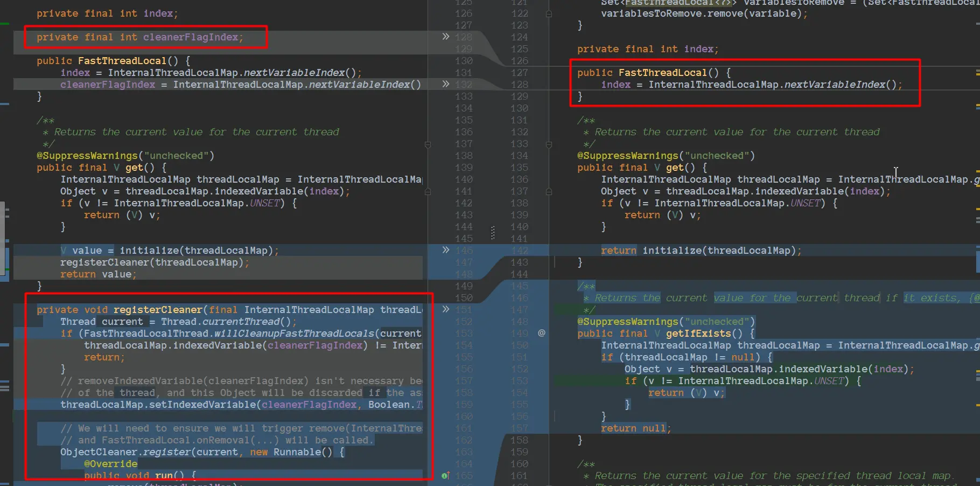Click 'private final int index;' in the right pane
Viewport: 980px width, 486px height.
[x=648, y=49]
